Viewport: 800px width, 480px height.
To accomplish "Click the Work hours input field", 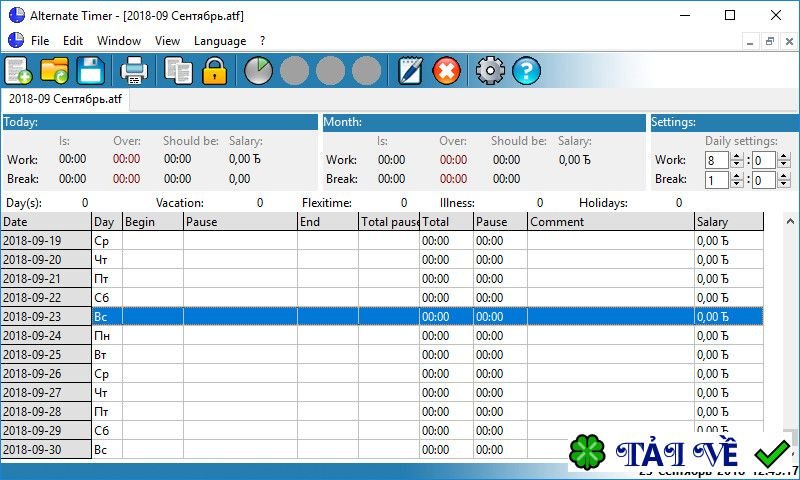I will coord(716,160).
